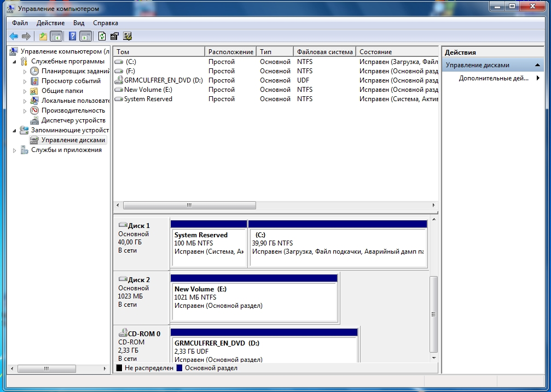Click the Back arrow in the toolbar

coord(14,37)
